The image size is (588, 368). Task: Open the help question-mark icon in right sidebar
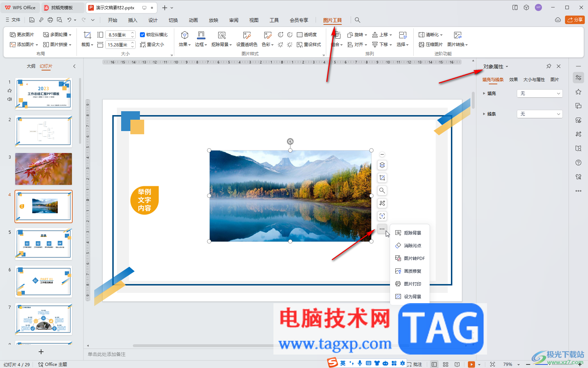click(x=578, y=163)
